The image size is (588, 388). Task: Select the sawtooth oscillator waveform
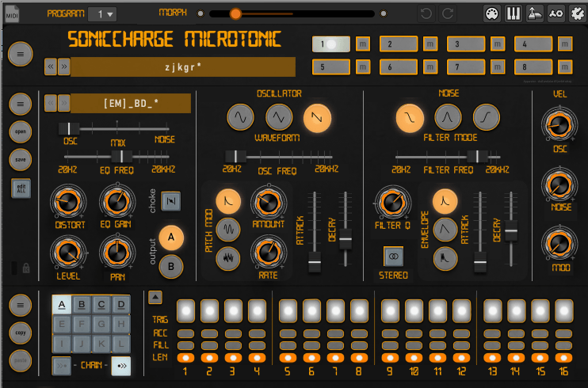(317, 118)
